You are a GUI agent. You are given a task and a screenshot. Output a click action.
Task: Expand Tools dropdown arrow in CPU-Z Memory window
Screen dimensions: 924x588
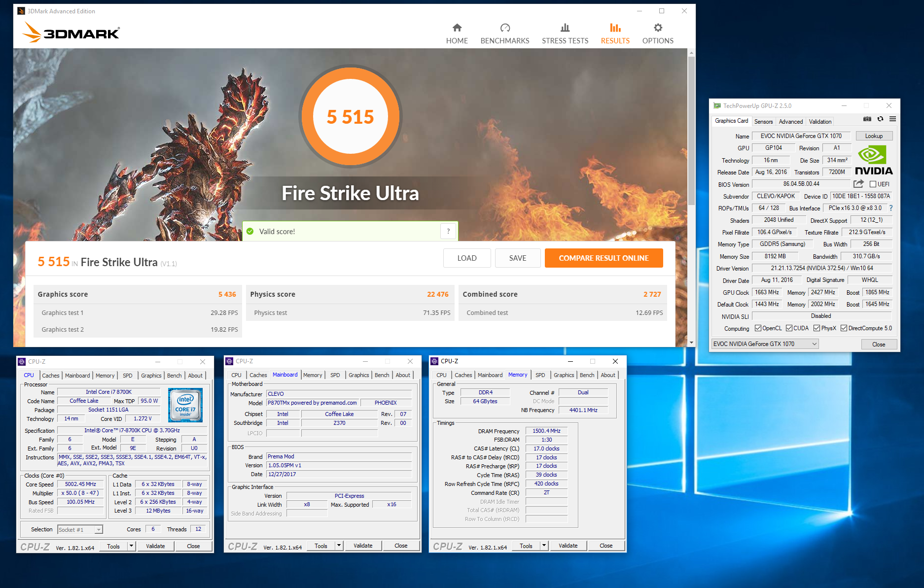click(x=544, y=546)
